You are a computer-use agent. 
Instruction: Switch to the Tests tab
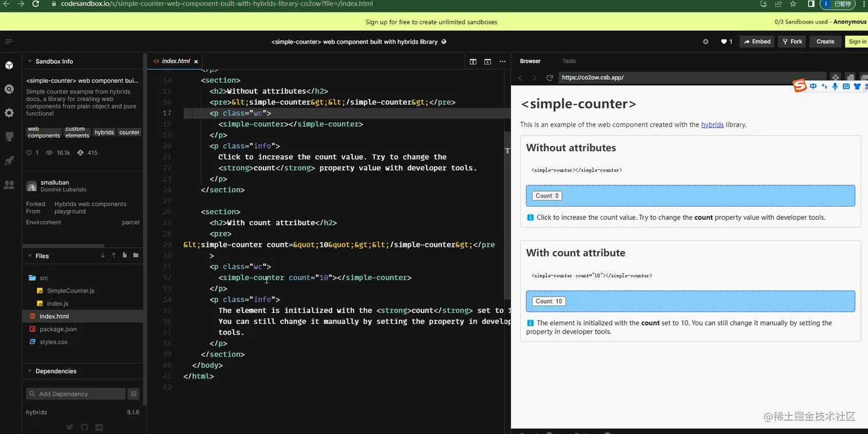[x=568, y=61]
